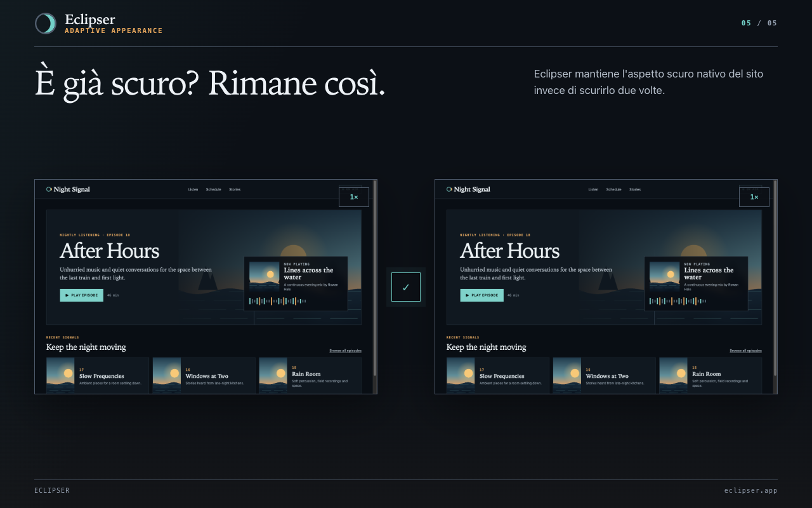812x508 pixels.
Task: Visit the eclipser.app footer link
Action: [750, 490]
